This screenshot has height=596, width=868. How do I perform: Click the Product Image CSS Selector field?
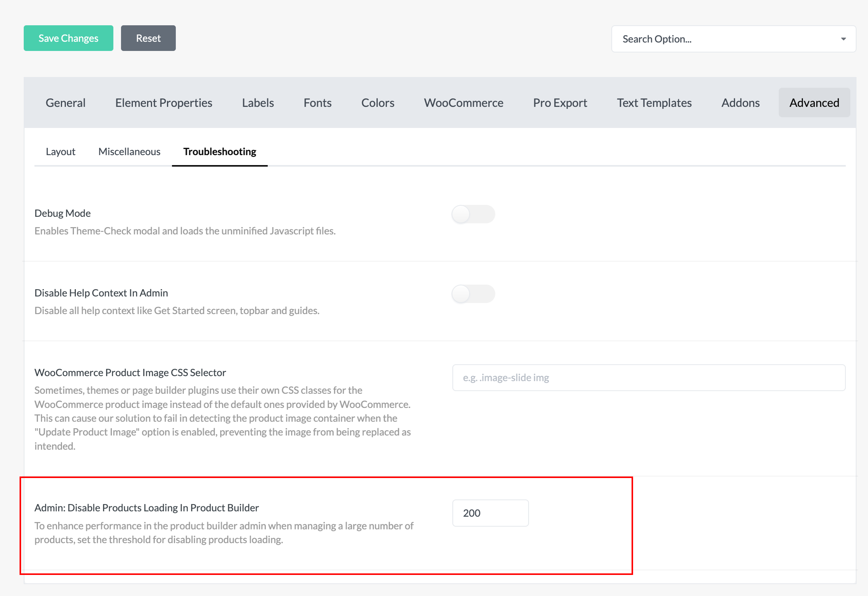(x=648, y=378)
